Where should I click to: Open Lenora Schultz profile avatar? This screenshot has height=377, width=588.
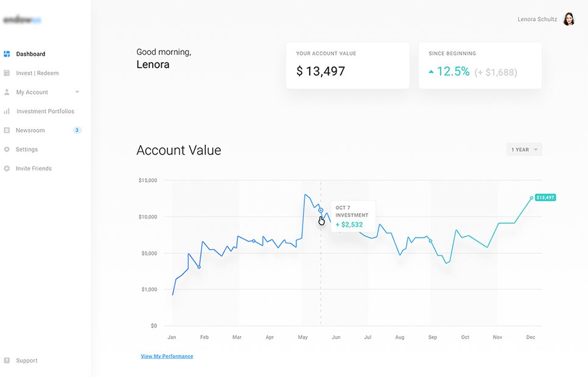[x=569, y=19]
